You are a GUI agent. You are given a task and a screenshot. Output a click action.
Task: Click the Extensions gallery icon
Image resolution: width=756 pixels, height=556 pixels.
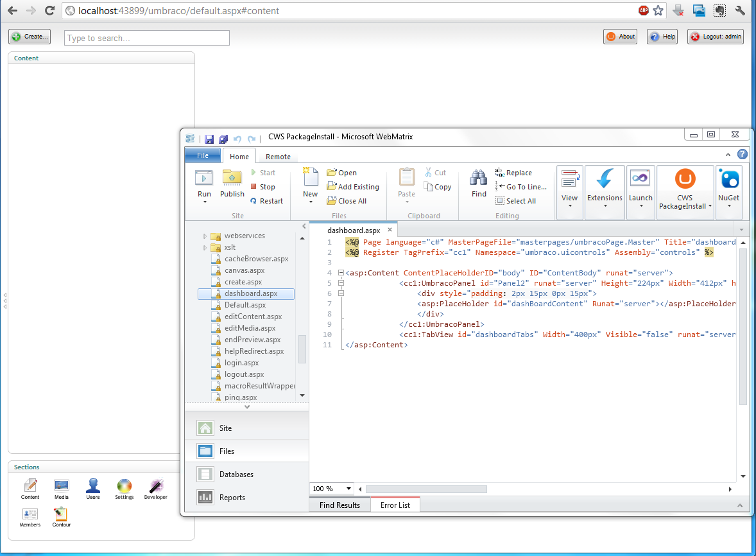605,178
